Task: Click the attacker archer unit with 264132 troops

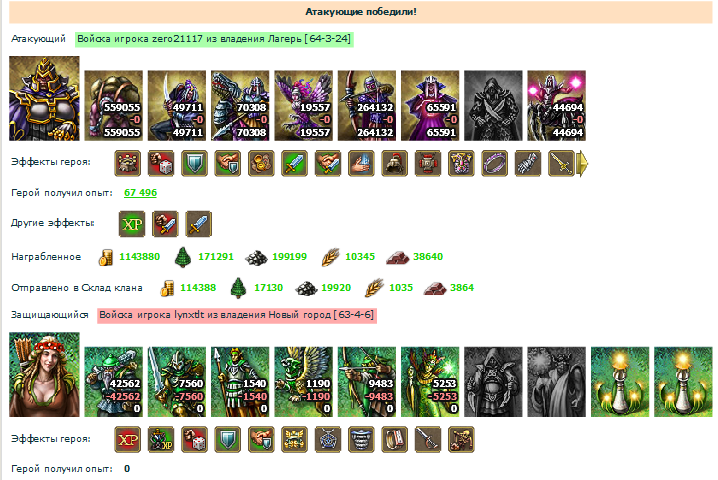Action: click(x=367, y=105)
